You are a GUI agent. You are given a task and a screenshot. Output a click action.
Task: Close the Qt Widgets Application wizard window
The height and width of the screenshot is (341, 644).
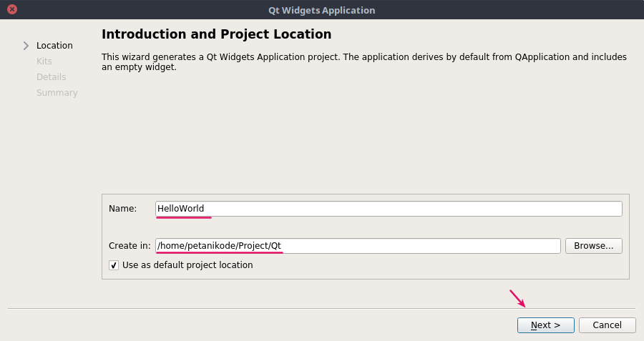[11, 10]
